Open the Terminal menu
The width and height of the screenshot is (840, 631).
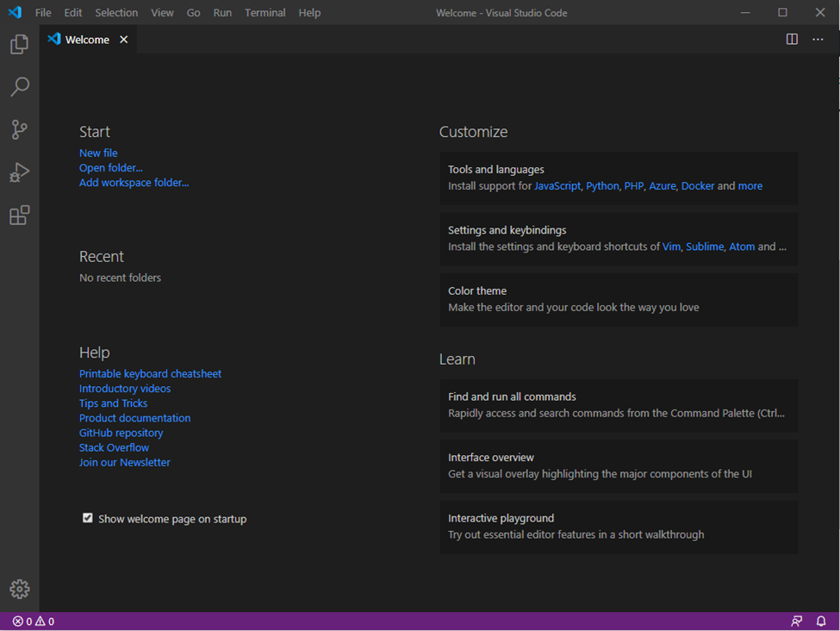[264, 12]
